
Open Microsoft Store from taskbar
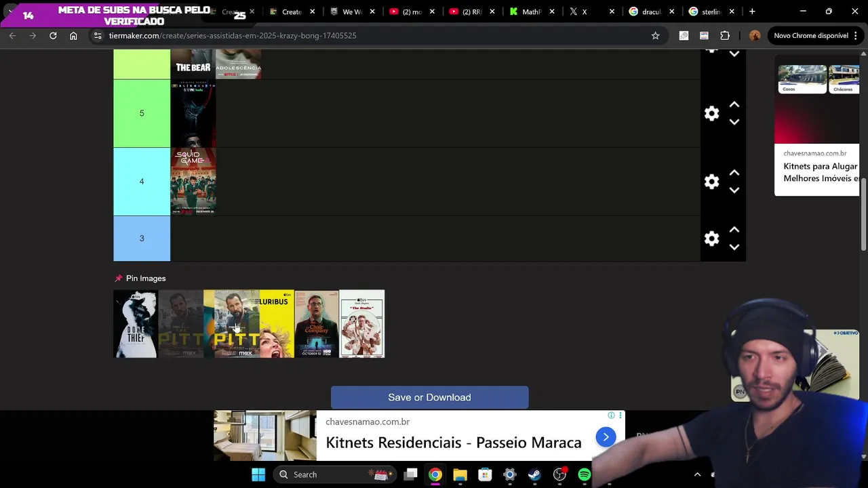click(485, 474)
